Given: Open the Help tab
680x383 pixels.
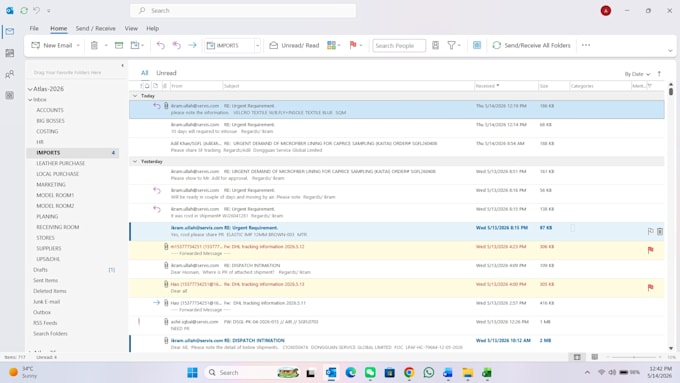Looking at the screenshot, I should click(x=152, y=28).
